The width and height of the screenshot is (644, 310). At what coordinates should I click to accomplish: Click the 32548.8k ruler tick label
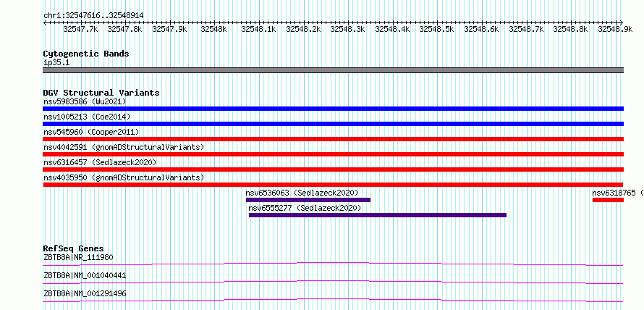[570, 29]
